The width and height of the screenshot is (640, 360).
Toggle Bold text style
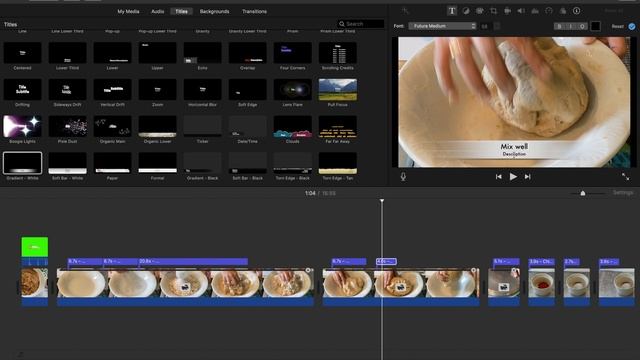[559, 26]
